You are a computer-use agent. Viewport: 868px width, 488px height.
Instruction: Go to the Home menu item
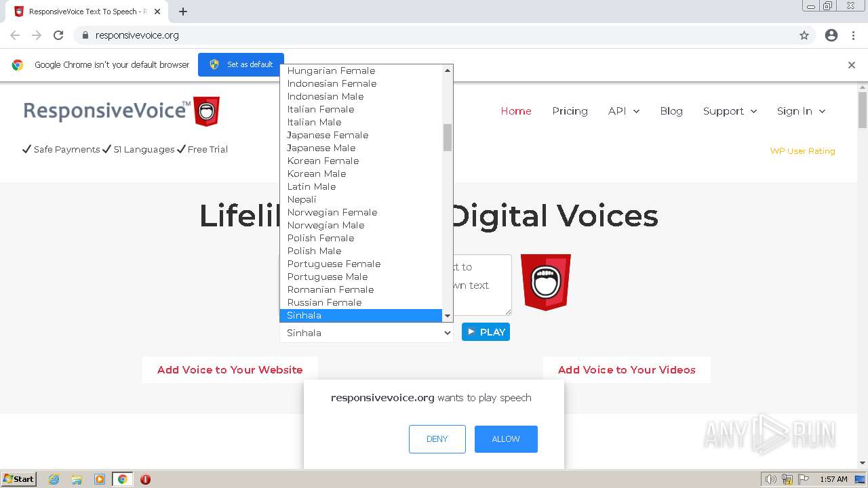click(516, 111)
